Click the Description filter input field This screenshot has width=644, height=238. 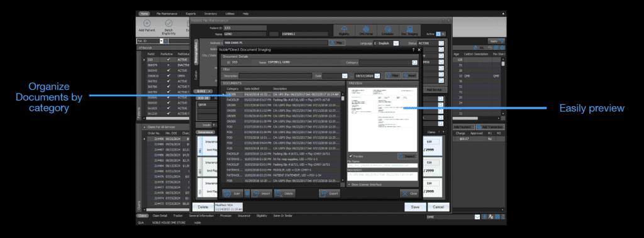click(x=275, y=76)
